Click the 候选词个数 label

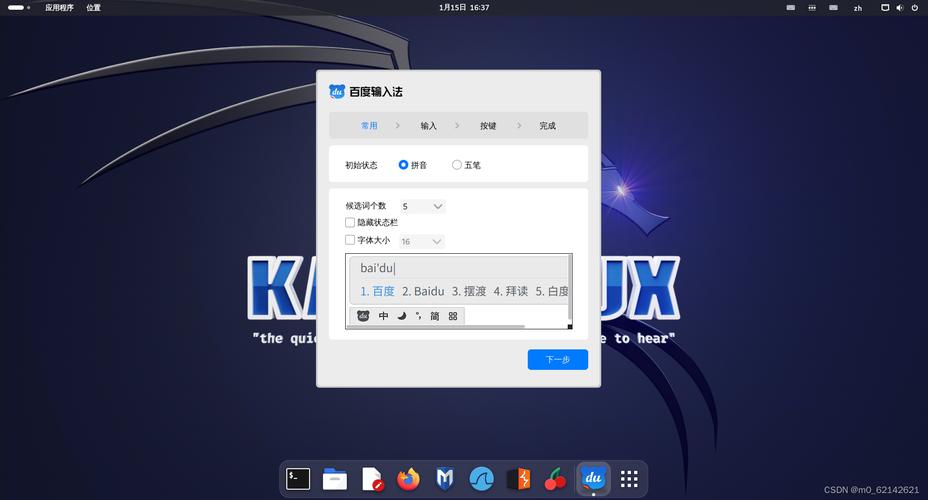click(366, 205)
